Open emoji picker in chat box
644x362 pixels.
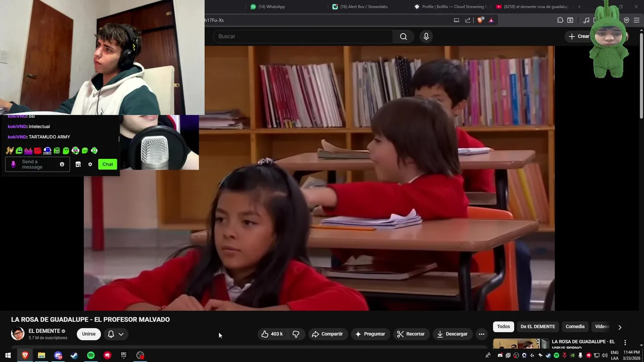coord(62,164)
